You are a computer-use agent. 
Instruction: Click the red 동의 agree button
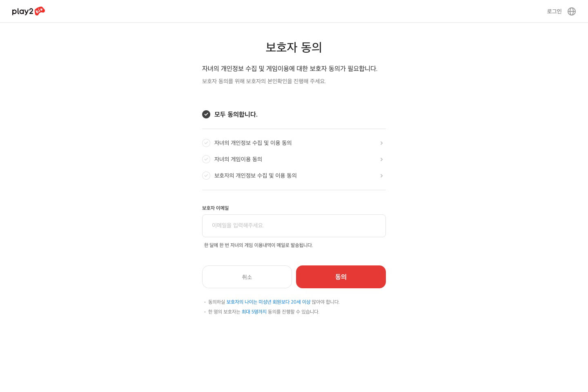[x=341, y=277]
